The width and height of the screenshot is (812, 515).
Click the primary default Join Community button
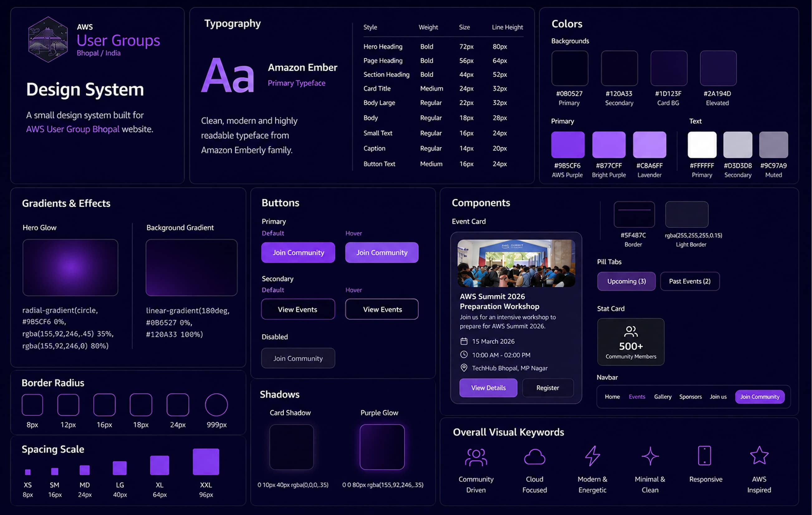tap(298, 253)
